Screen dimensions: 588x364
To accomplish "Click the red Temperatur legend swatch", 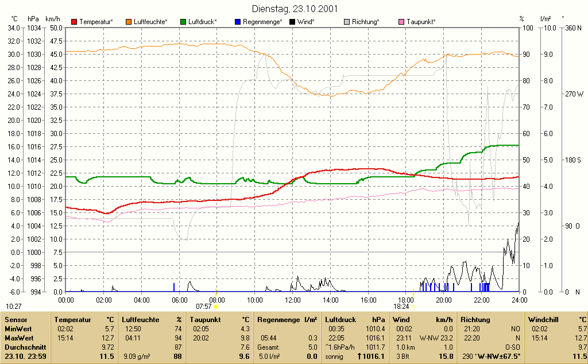I will (74, 22).
